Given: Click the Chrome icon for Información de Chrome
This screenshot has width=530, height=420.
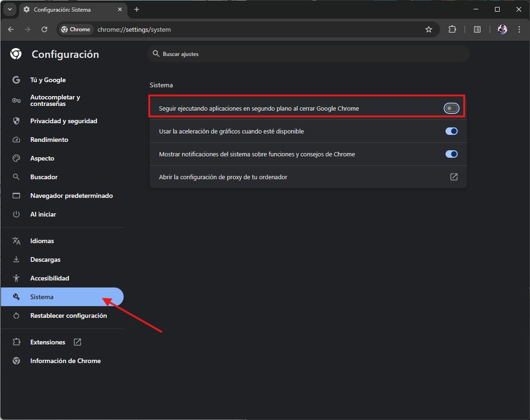Looking at the screenshot, I should 16,361.
